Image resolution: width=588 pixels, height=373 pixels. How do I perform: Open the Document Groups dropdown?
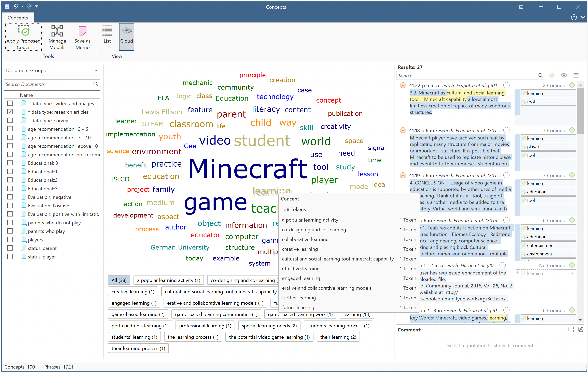pyautogui.click(x=96, y=71)
